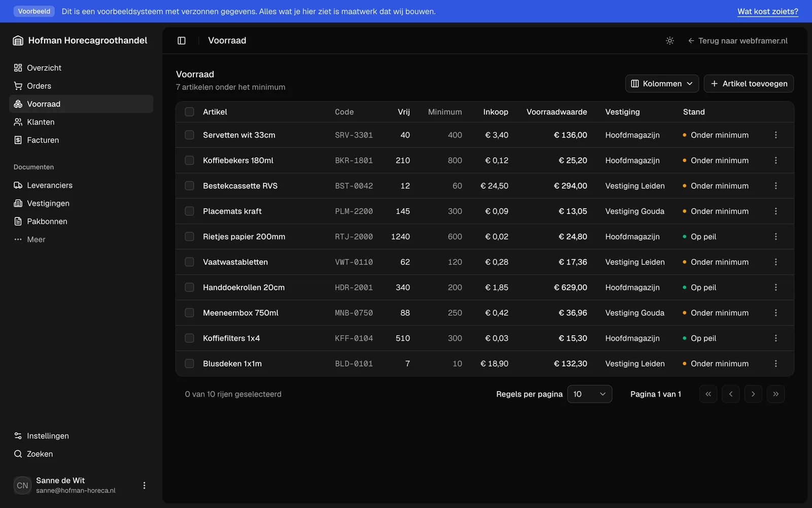Open Pakbonnen in the sidebar

[81, 221]
